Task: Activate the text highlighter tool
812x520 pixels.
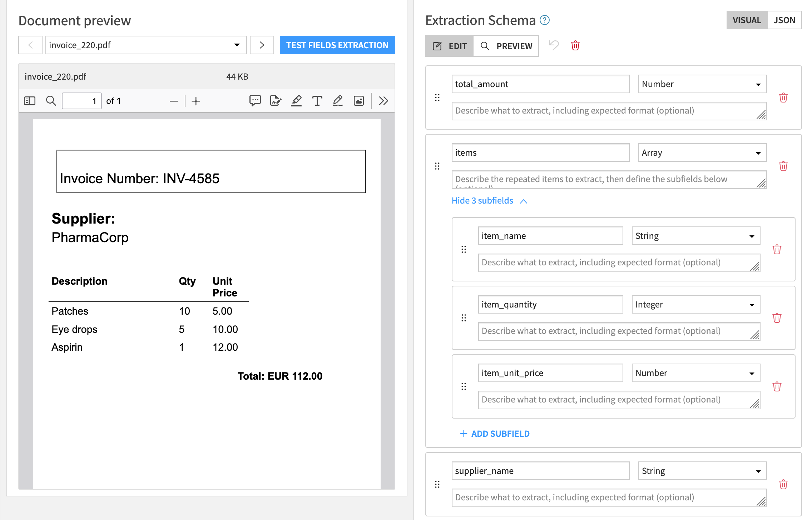Action: pyautogui.click(x=296, y=101)
